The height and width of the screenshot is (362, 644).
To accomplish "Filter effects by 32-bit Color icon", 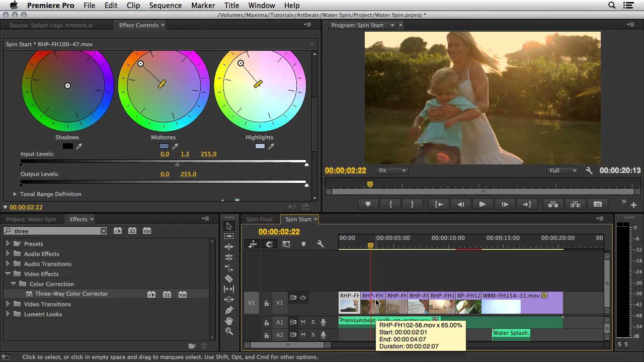I will (132, 231).
